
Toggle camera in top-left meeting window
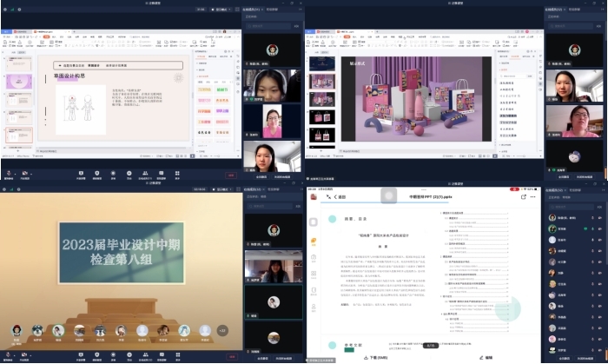tap(24, 174)
